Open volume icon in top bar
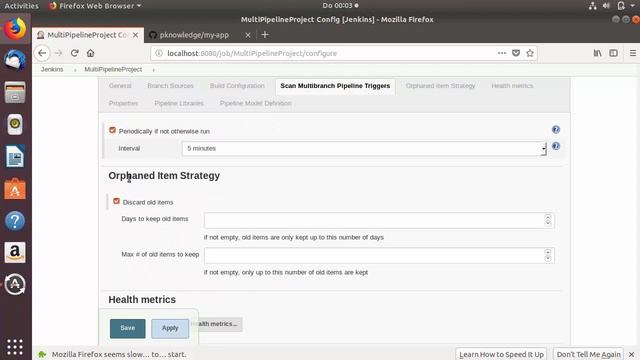 click(x=606, y=6)
